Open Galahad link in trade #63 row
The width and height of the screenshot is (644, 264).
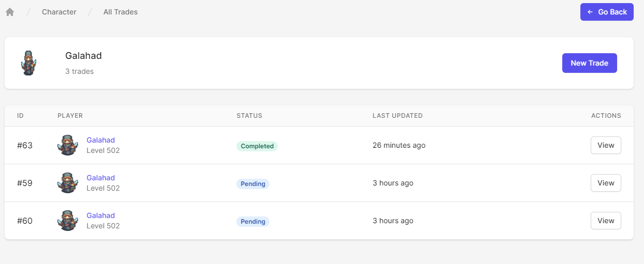100,140
